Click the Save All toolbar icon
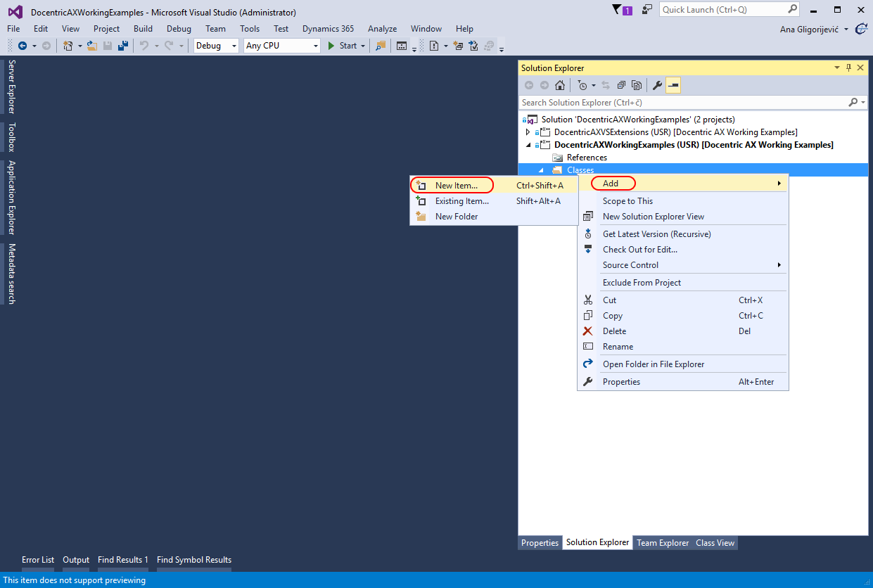This screenshot has height=588, width=873. [123, 46]
